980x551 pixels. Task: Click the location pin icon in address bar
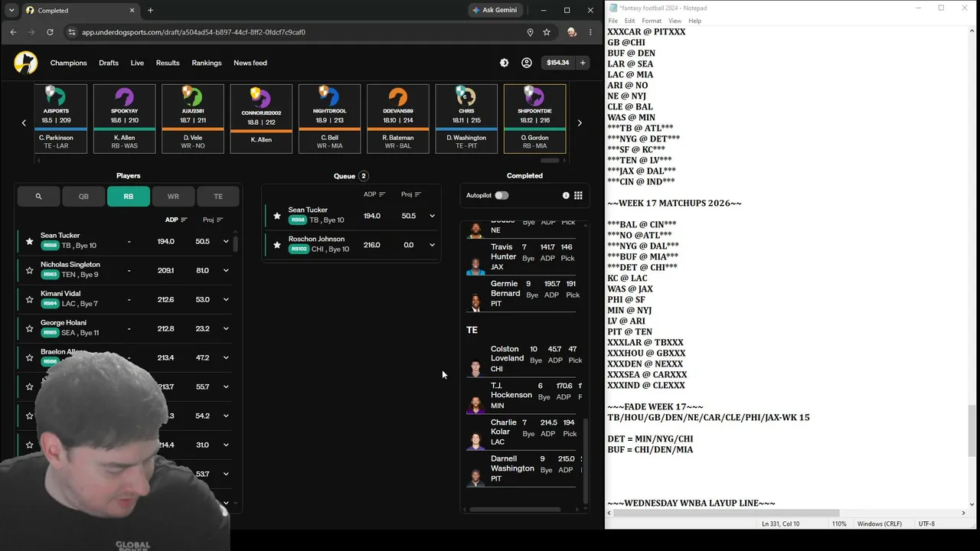(x=530, y=32)
